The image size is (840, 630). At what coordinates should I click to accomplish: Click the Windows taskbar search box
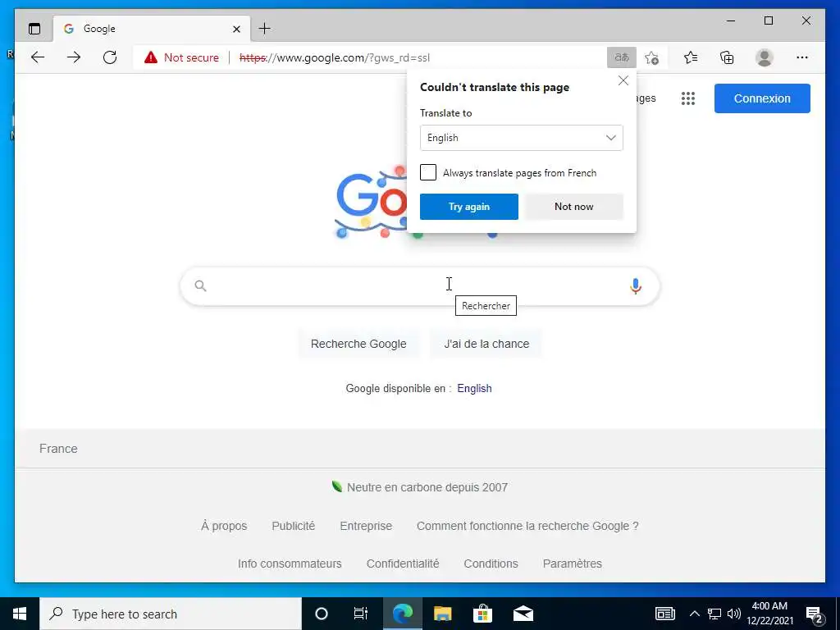click(171, 614)
